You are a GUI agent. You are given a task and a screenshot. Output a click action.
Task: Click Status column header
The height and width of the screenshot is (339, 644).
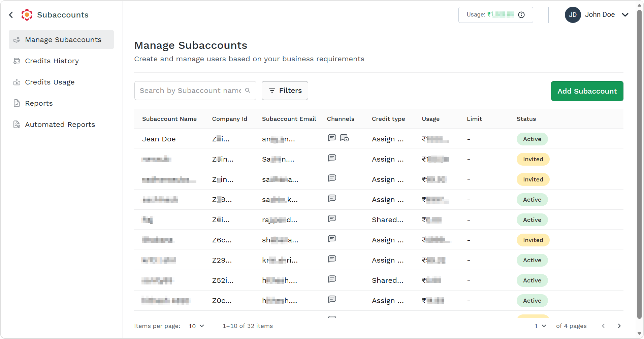526,119
